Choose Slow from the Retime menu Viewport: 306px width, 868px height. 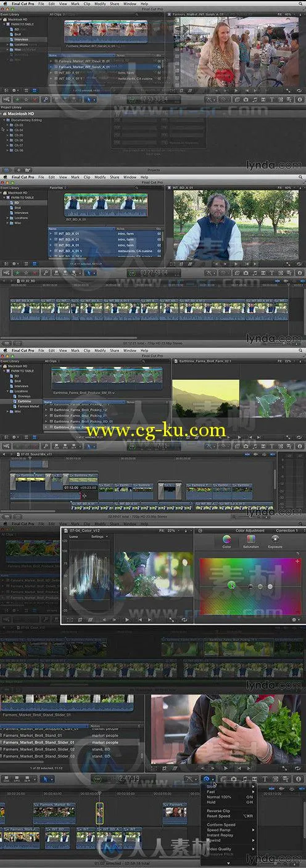coord(212,787)
